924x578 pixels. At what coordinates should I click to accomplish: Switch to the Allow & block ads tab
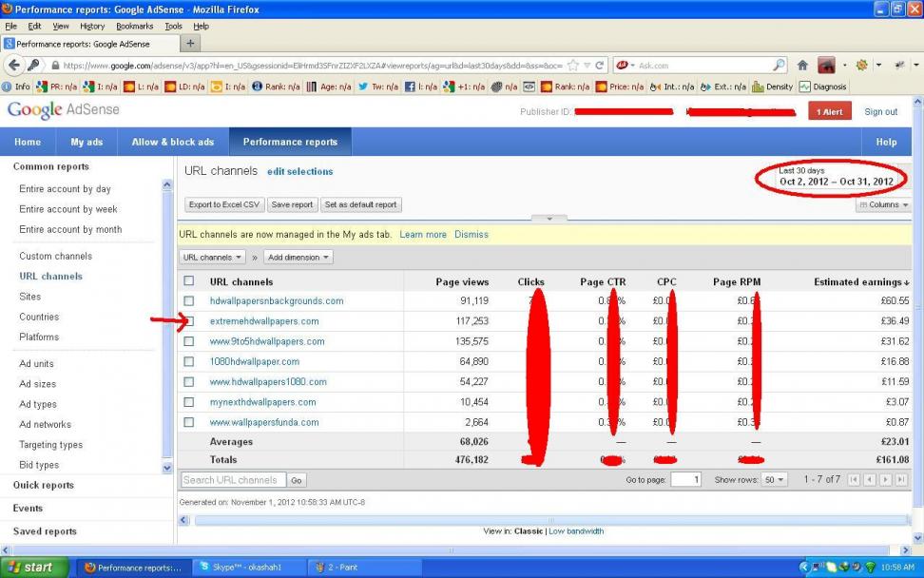point(173,142)
